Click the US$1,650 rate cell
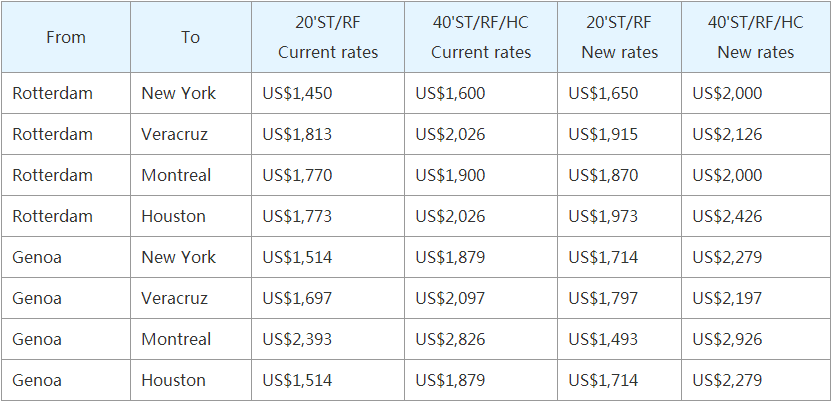 point(603,93)
